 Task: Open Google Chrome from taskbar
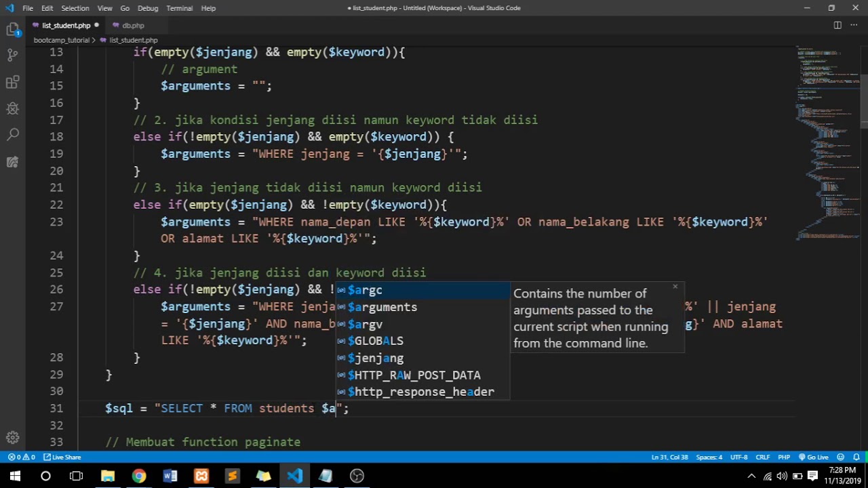[139, 476]
